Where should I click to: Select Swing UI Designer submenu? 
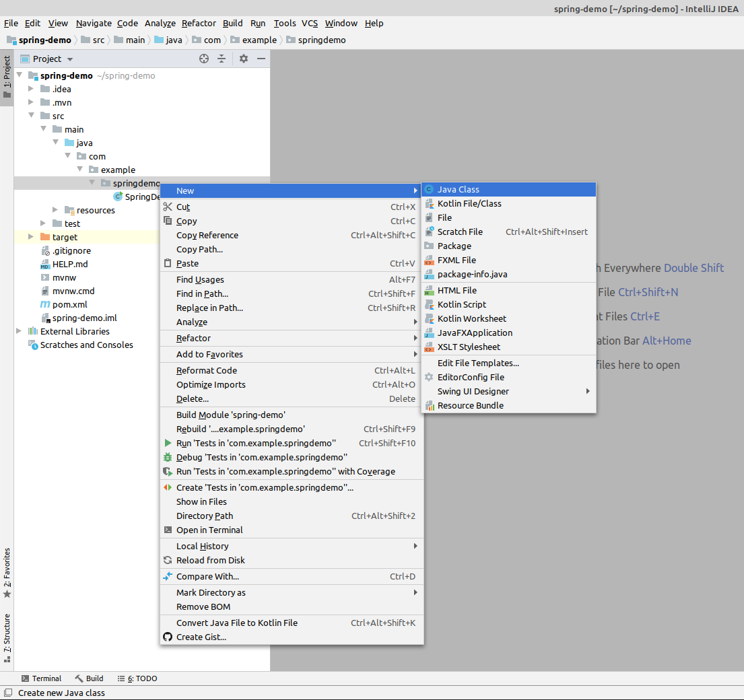(508, 391)
